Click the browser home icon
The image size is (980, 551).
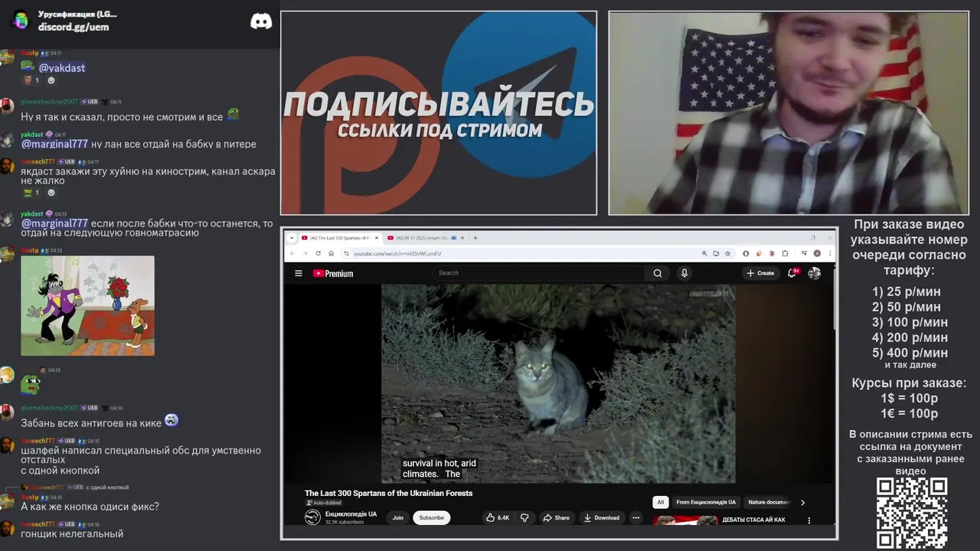[x=332, y=253]
